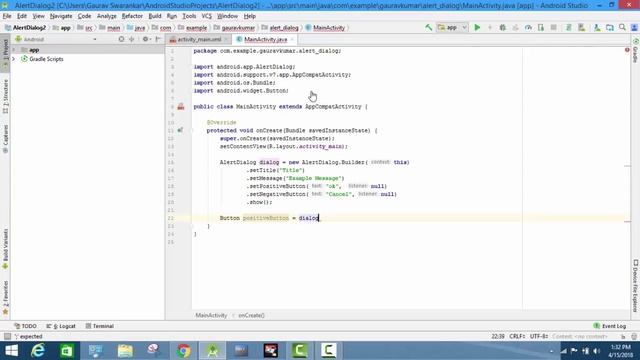The height and width of the screenshot is (360, 640).
Task: Open the app run configuration dropdown
Action: (x=452, y=27)
